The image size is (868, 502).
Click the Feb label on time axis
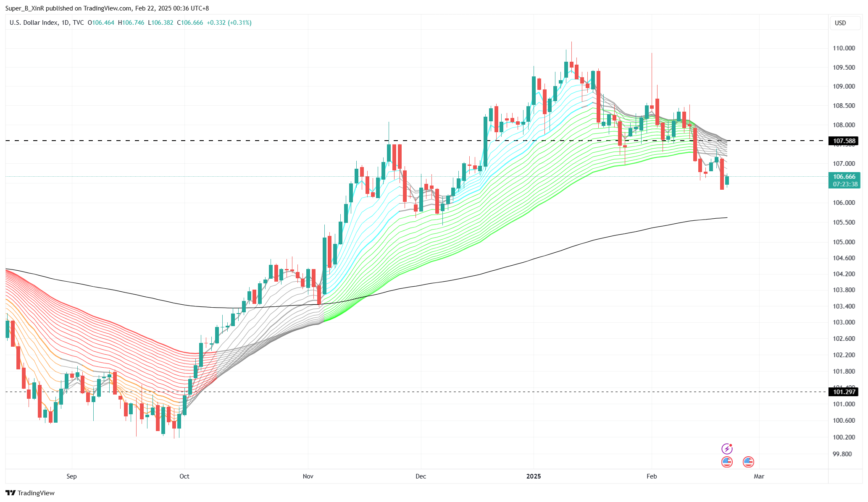point(651,476)
